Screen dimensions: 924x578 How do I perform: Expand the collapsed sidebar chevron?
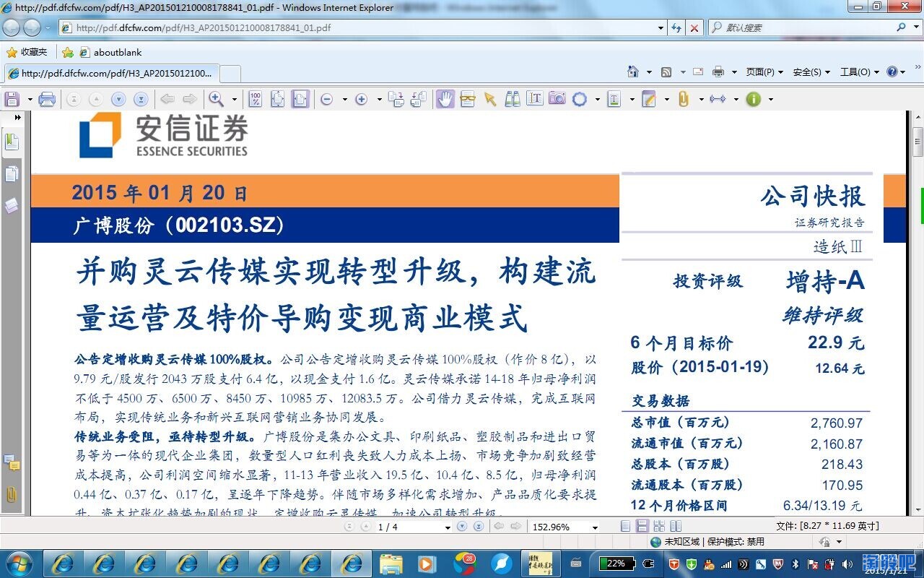point(17,117)
